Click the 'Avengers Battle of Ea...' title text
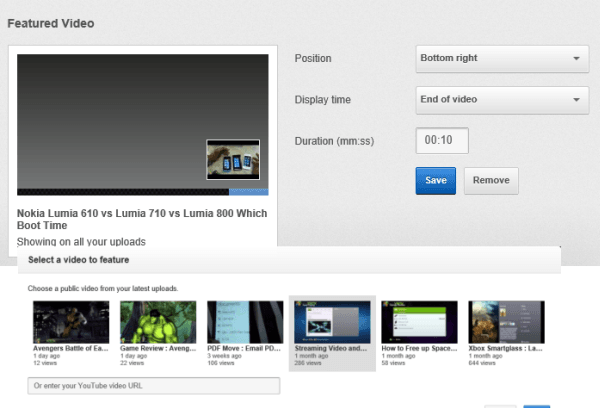The image size is (600, 408). click(x=71, y=348)
